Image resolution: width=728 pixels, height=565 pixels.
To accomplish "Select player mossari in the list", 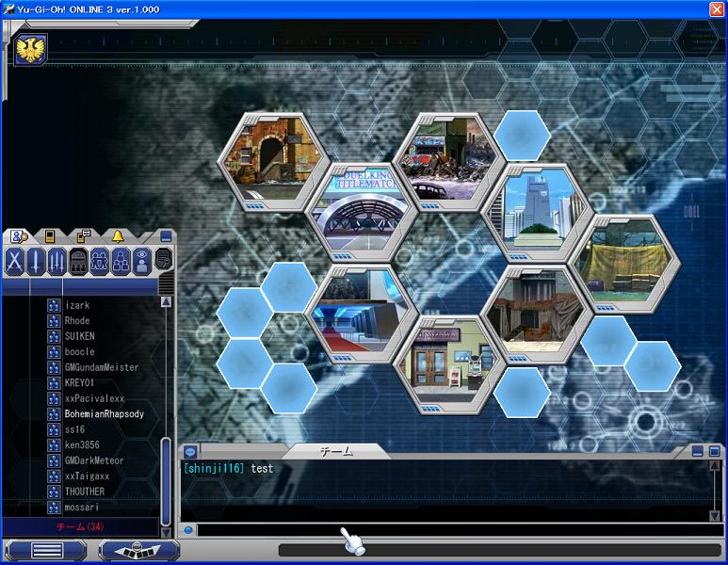I will click(x=82, y=507).
